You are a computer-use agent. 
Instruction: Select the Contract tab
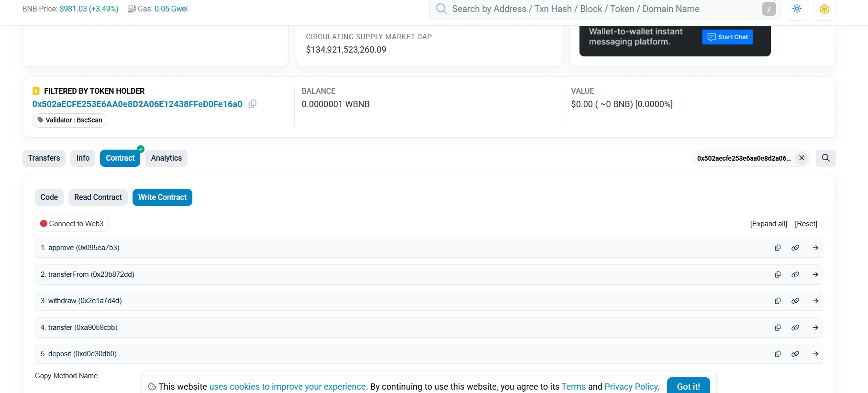[x=120, y=158]
